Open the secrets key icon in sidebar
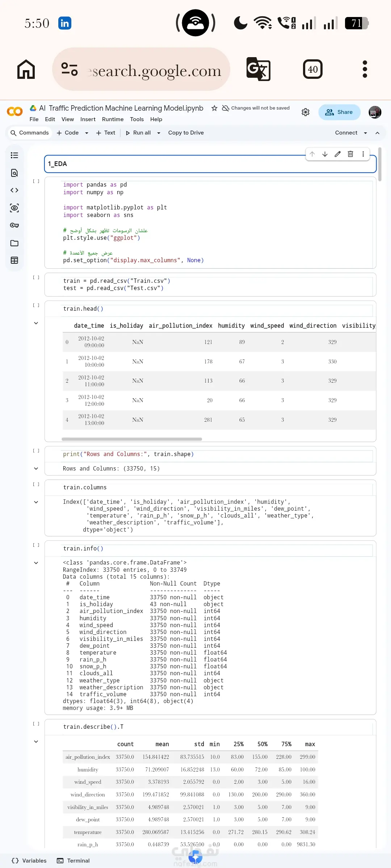This screenshot has height=868, width=391. pyautogui.click(x=14, y=225)
